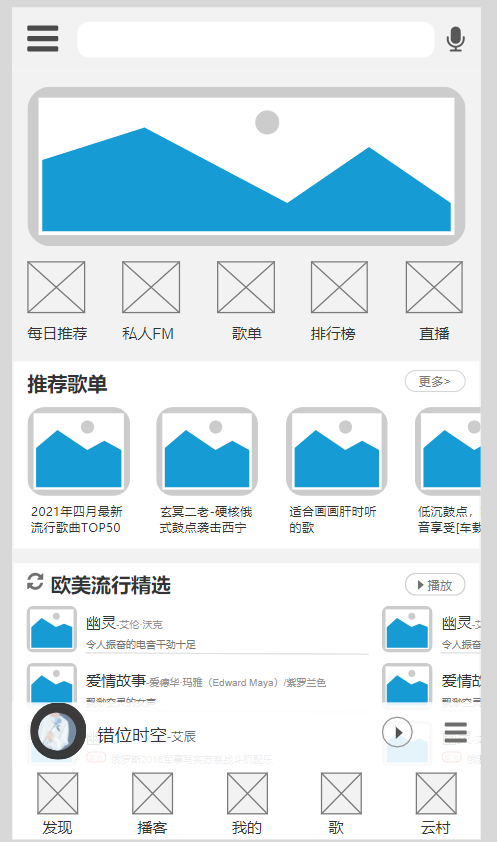Image resolution: width=497 pixels, height=842 pixels.
Task: Select the song 幽灵-艾伦·沃克
Action: coord(124,623)
